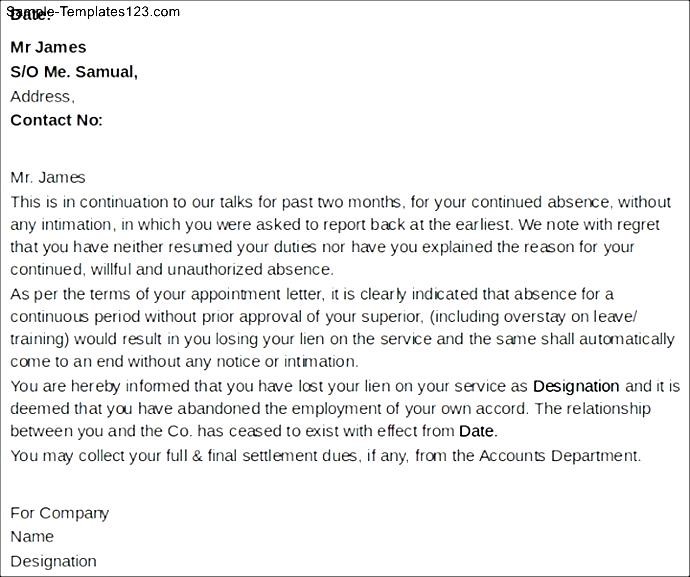Click the phrase 'willful and unauthorized absence'
The width and height of the screenshot is (690, 577).
click(x=211, y=269)
